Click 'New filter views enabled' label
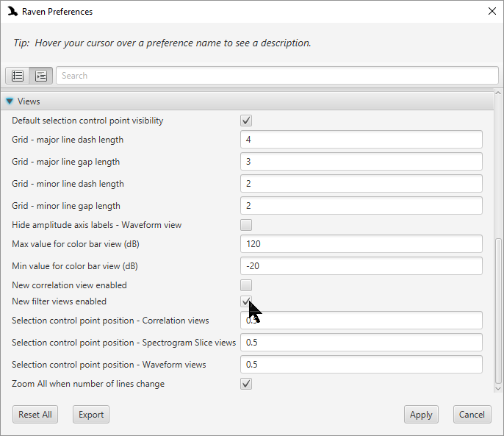This screenshot has height=436, width=504. [59, 301]
